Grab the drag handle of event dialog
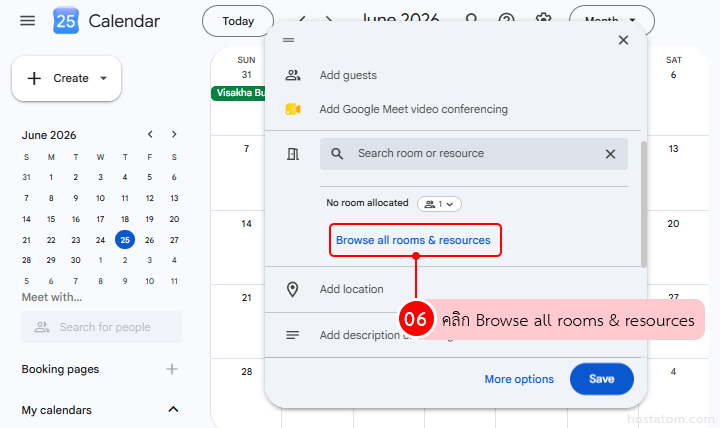This screenshot has width=720, height=428. click(288, 40)
